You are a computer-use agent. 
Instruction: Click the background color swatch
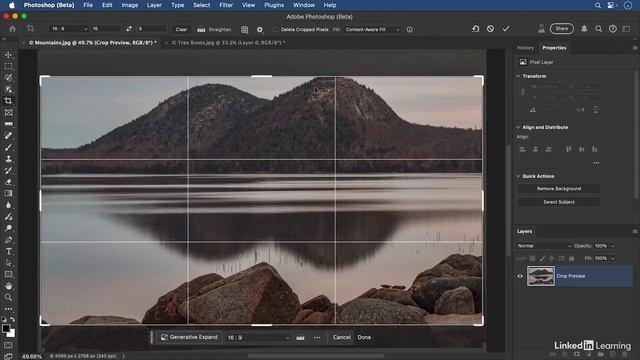pyautogui.click(x=12, y=334)
